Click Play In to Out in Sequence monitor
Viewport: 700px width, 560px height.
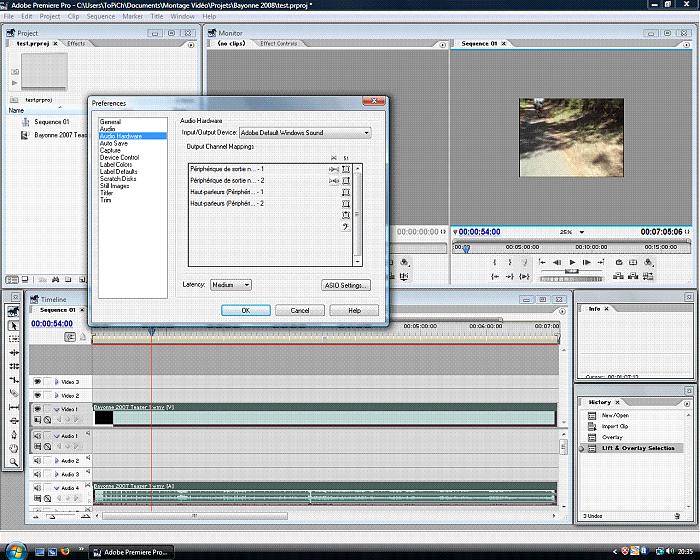525,276
